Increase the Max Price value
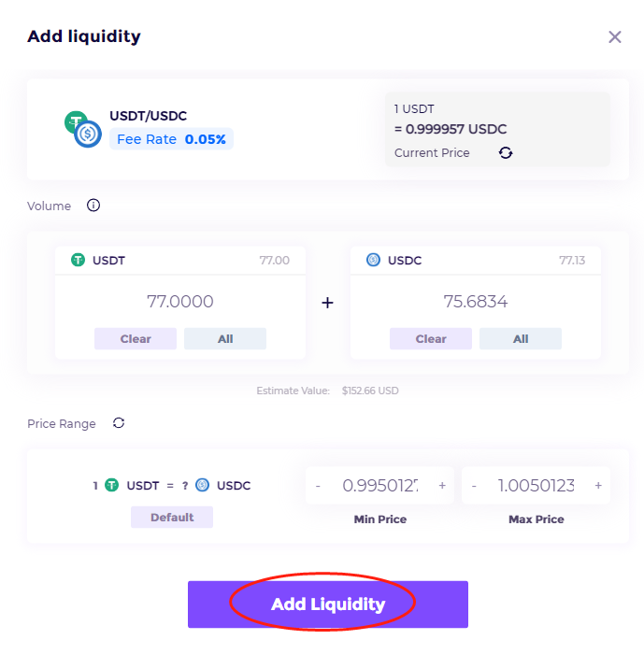This screenshot has height=654, width=644. (598, 486)
